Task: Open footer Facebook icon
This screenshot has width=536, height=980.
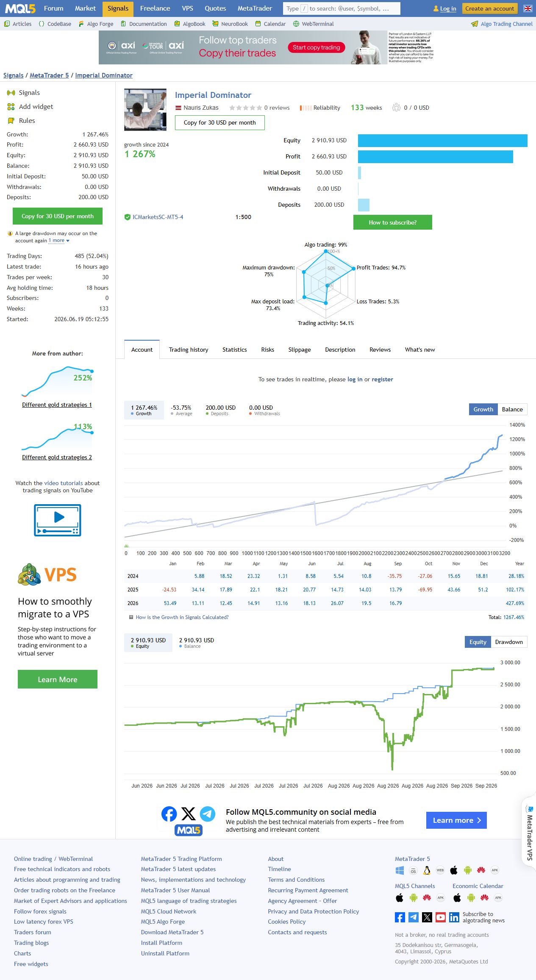Action: pos(400,917)
